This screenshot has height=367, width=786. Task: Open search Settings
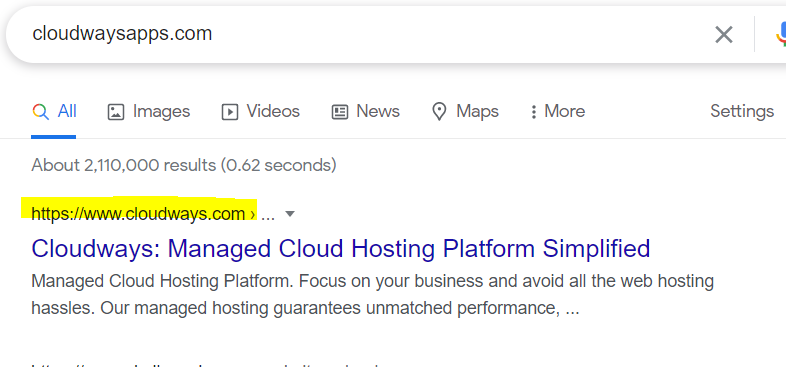coord(742,111)
